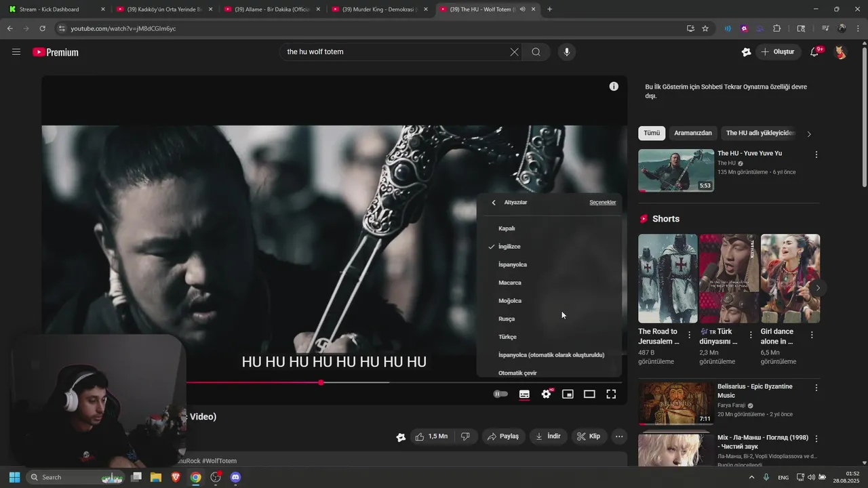868x488 pixels.
Task: Clear the search box with the X icon
Action: tap(514, 52)
